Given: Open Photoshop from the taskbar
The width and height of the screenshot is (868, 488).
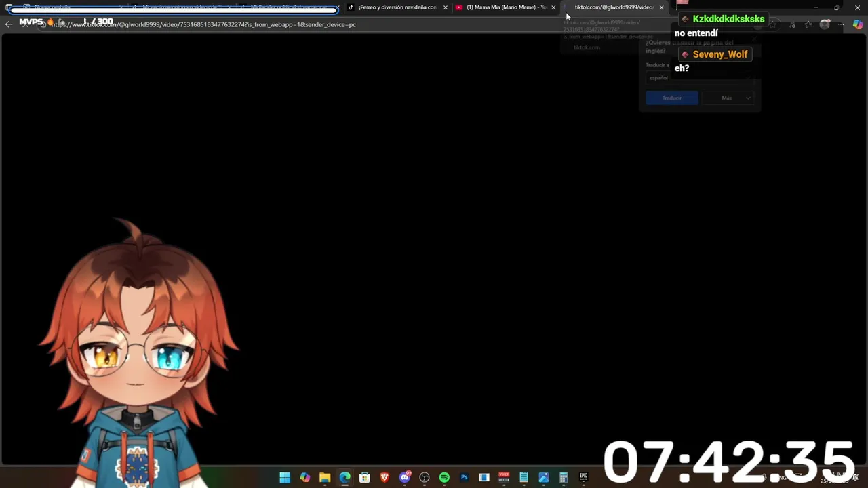Looking at the screenshot, I should pos(465,477).
